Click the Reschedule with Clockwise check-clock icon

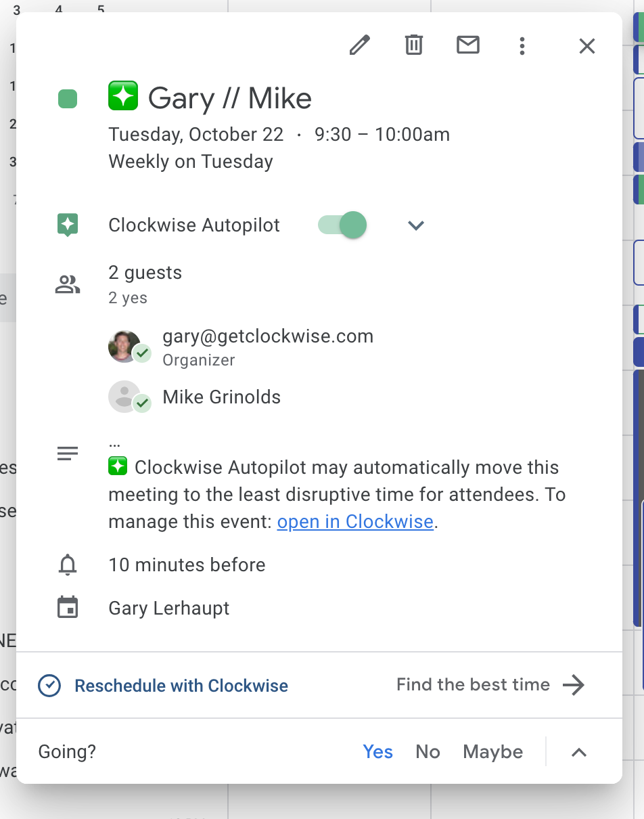coord(49,686)
